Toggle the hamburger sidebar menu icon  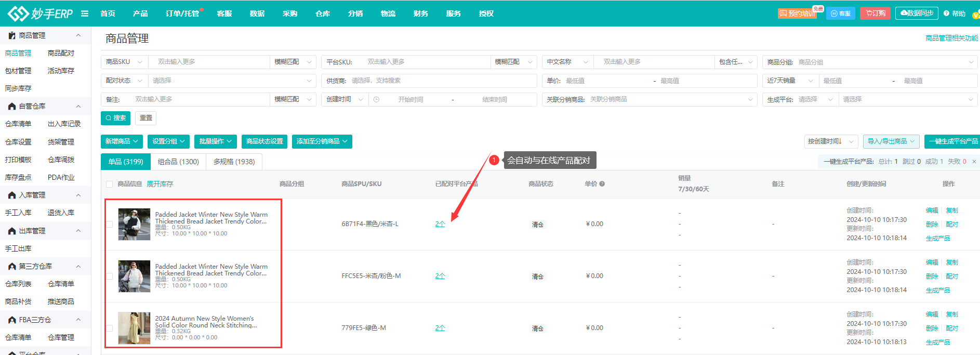pyautogui.click(x=85, y=14)
